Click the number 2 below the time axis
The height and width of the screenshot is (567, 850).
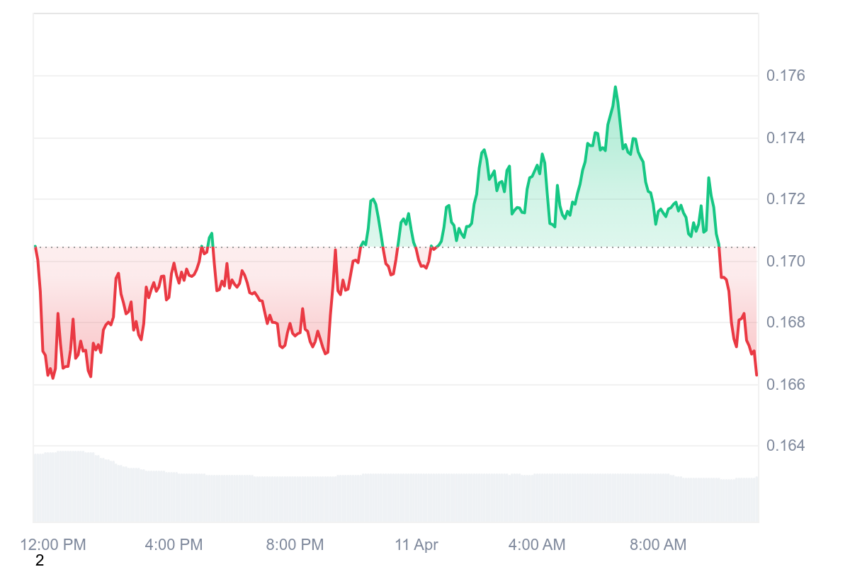40,560
